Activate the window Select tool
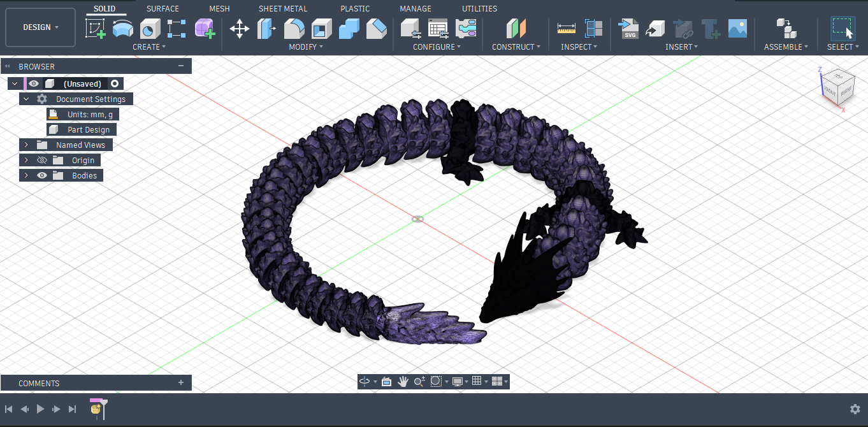 (x=843, y=29)
